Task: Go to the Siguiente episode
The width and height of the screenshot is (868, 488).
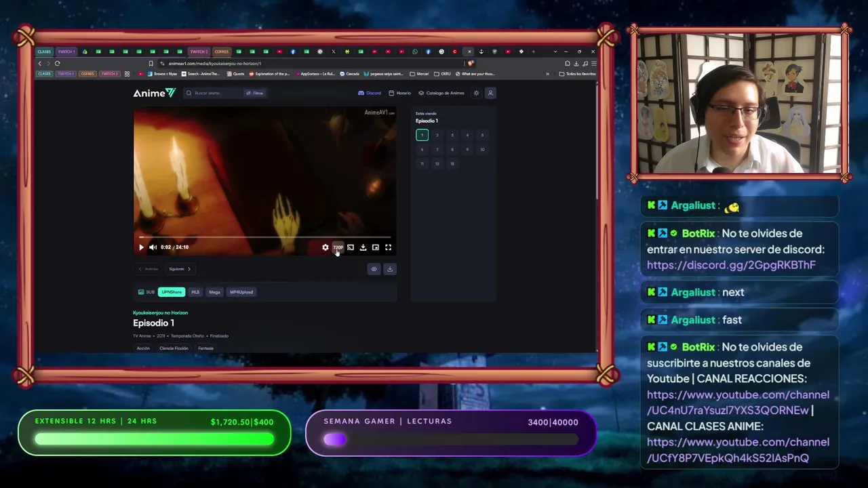Action: tap(179, 269)
